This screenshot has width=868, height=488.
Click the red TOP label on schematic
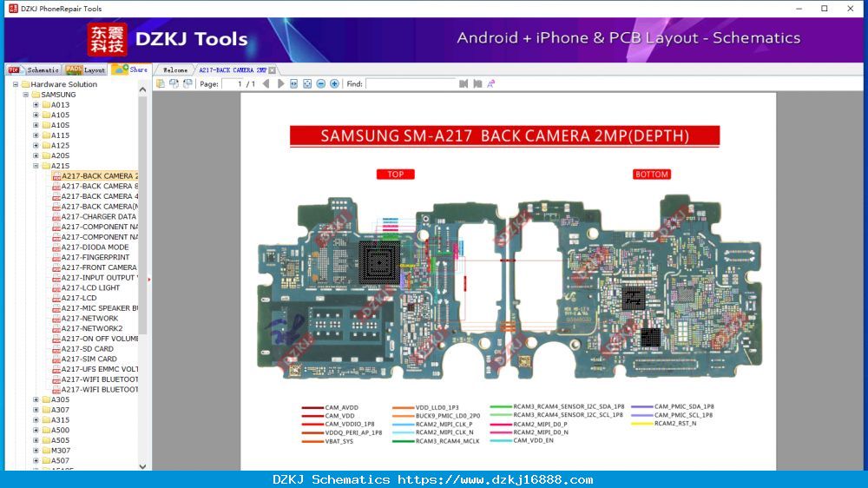tap(395, 175)
